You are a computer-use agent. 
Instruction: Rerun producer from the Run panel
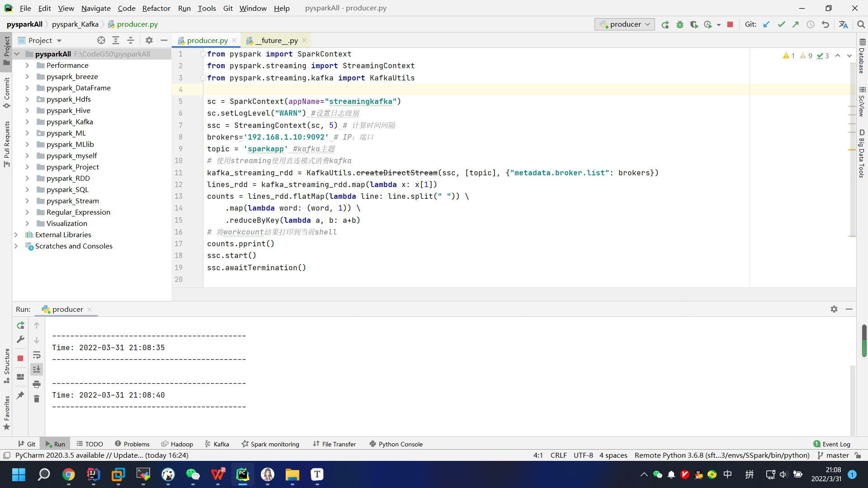click(x=20, y=325)
